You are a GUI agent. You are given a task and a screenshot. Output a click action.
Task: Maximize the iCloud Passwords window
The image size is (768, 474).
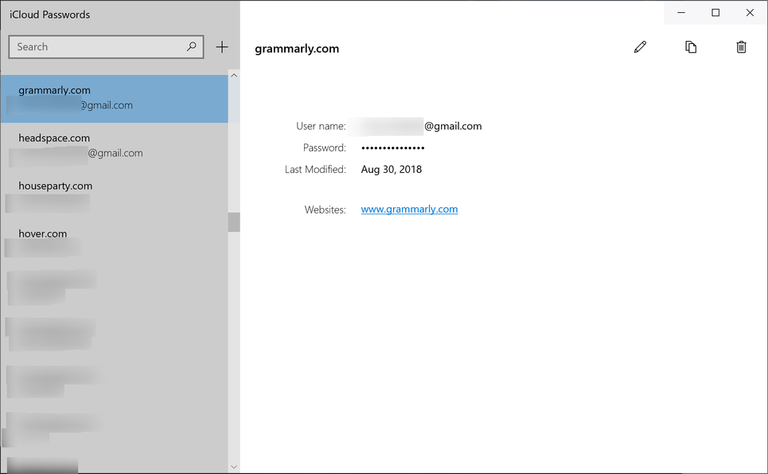coord(715,13)
